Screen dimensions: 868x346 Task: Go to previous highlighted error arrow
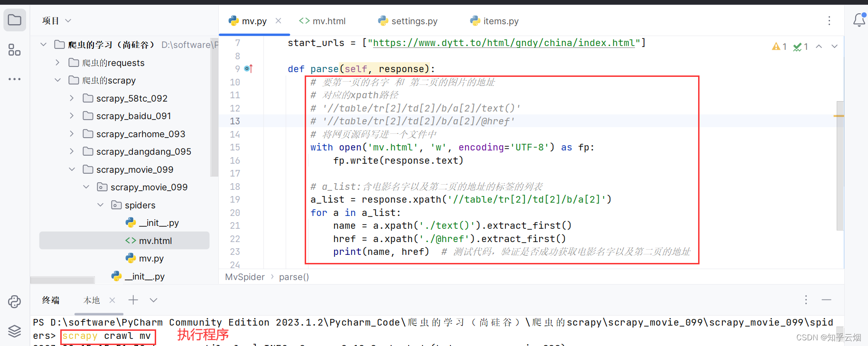click(x=819, y=47)
